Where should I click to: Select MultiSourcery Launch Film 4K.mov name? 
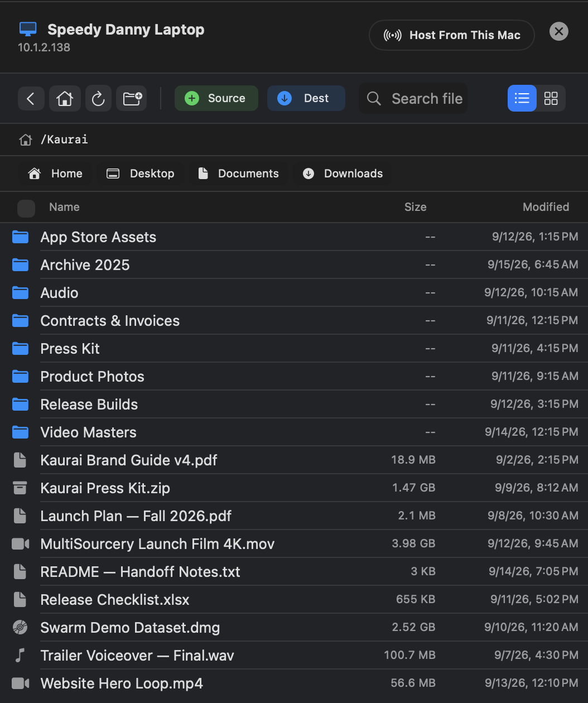[x=158, y=544]
